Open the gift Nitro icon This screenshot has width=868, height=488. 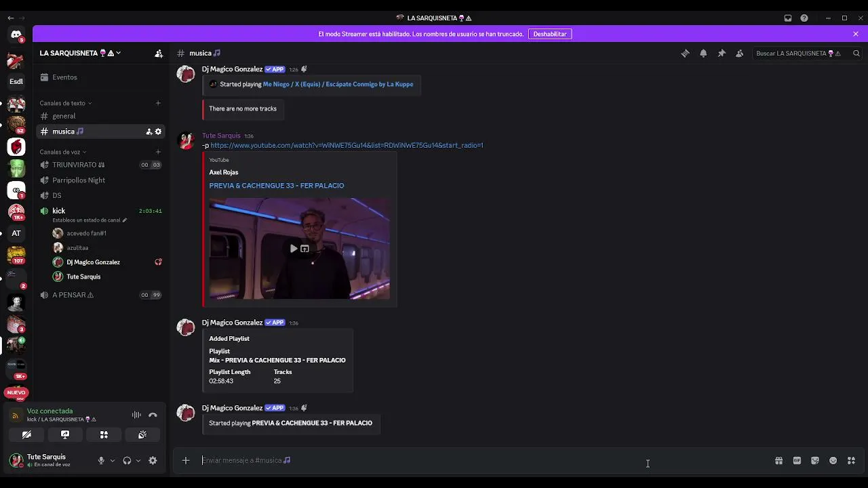coord(778,460)
